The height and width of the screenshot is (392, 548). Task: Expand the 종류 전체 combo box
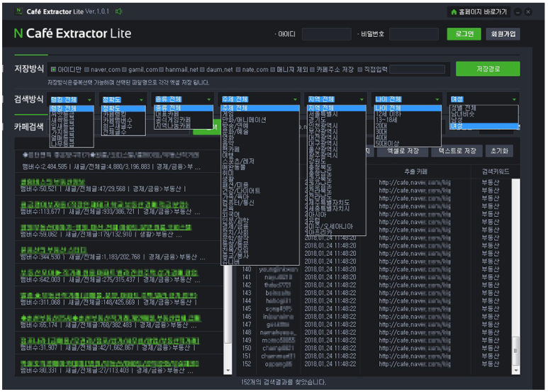(183, 99)
